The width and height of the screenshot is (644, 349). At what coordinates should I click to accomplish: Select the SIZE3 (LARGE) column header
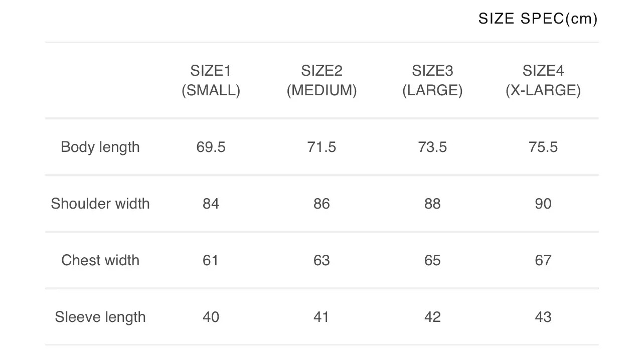(x=432, y=80)
